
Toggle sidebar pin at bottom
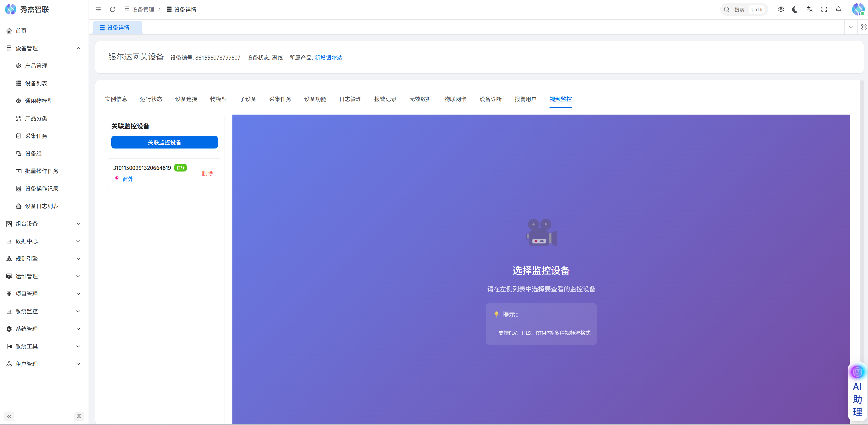pos(79,416)
